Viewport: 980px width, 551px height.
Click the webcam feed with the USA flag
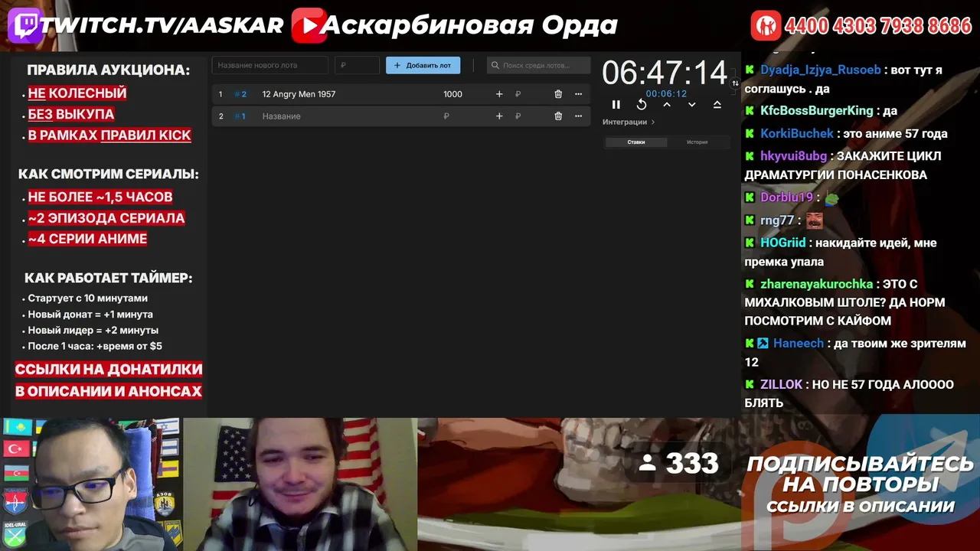301,484
